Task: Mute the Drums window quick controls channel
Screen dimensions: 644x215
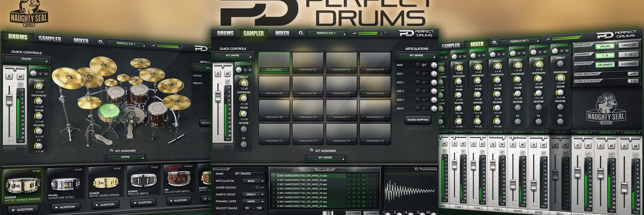Action: point(20,76)
